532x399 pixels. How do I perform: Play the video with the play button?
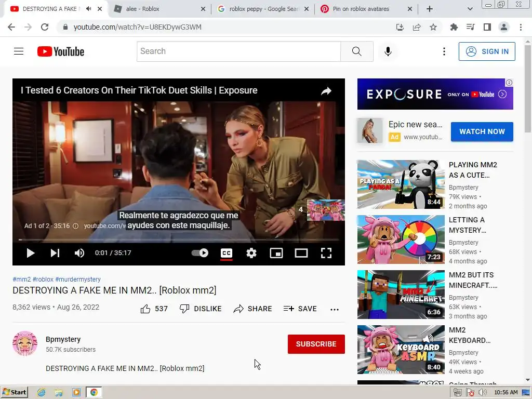(31, 253)
